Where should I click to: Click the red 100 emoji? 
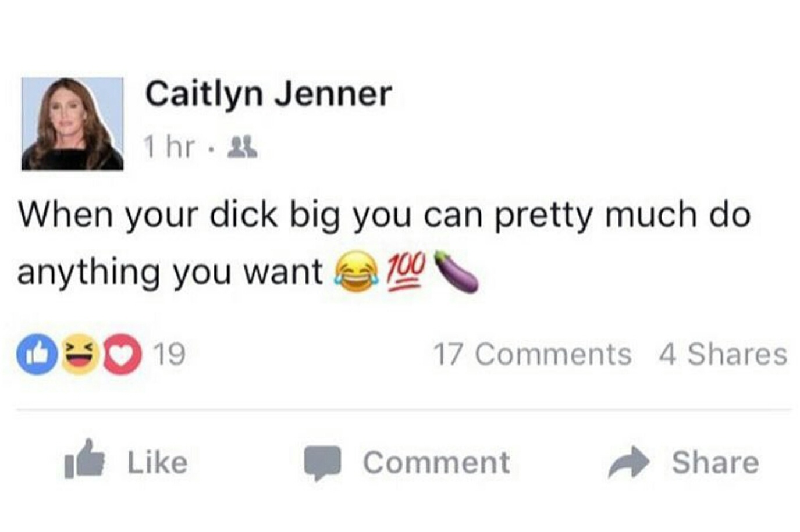pos(406,272)
